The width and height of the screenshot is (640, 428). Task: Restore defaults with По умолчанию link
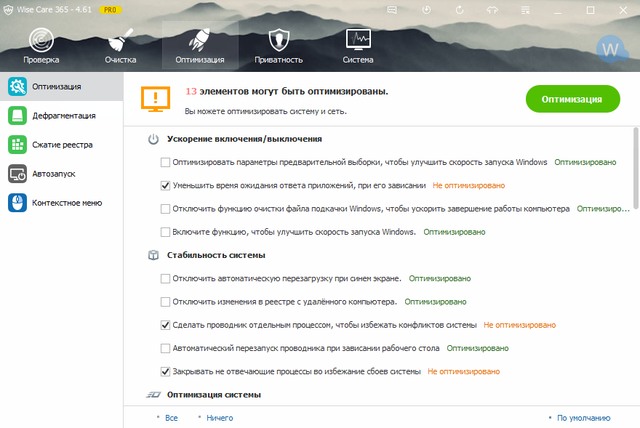coord(584,418)
